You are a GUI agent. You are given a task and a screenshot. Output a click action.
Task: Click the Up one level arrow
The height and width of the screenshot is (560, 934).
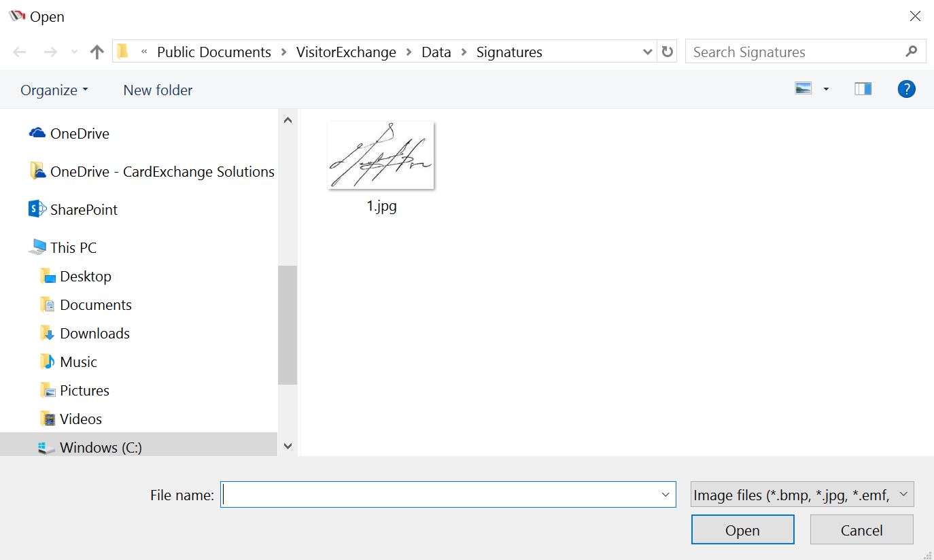[97, 52]
